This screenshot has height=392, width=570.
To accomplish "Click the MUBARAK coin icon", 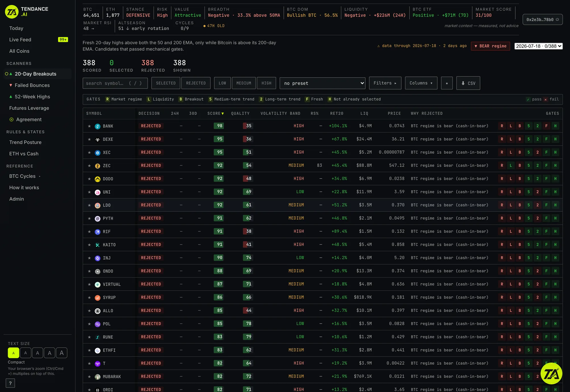I will pos(97,377).
